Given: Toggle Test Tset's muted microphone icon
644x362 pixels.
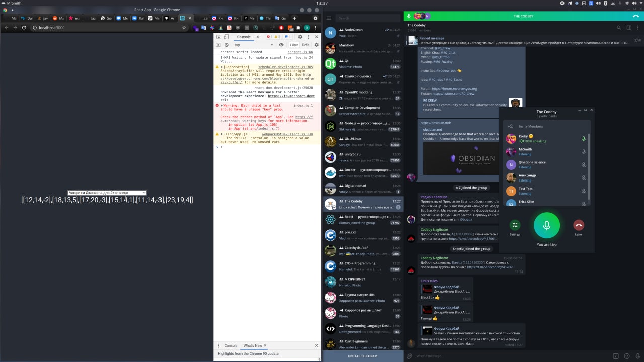Looking at the screenshot, I should (x=584, y=191).
